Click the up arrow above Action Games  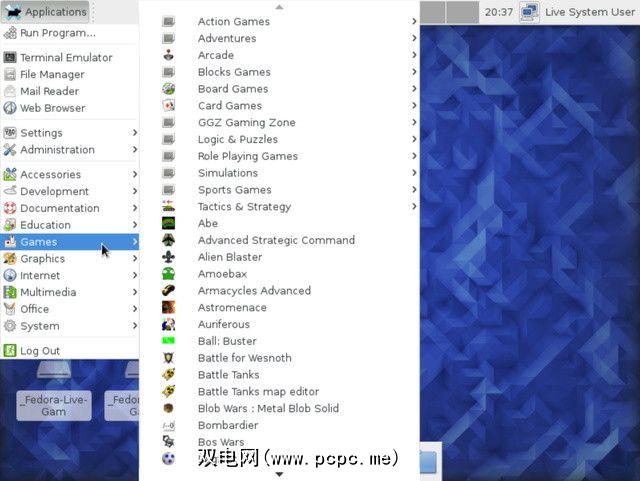(x=279, y=7)
